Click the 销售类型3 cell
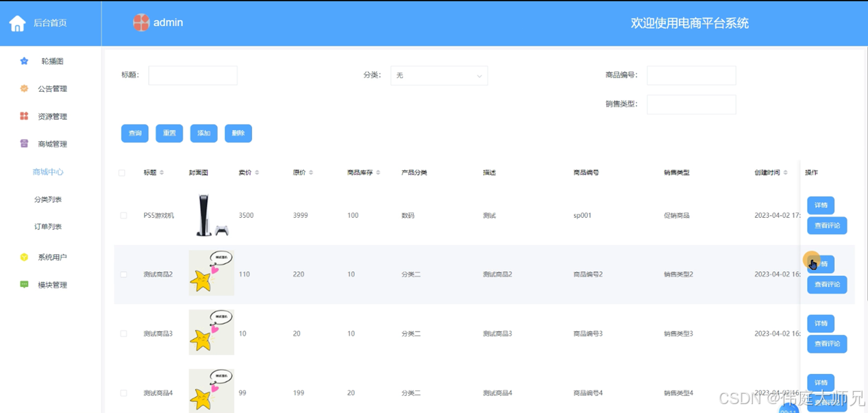The height and width of the screenshot is (413, 868). pos(678,334)
